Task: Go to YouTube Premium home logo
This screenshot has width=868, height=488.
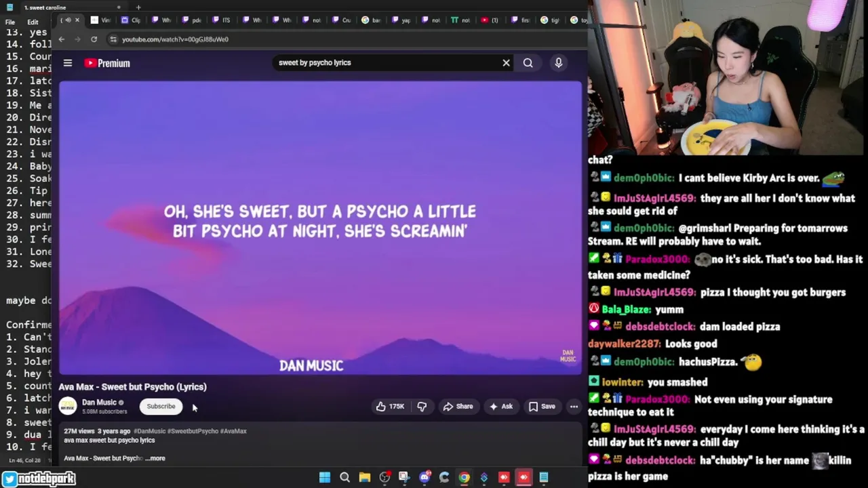Action: [x=107, y=63]
